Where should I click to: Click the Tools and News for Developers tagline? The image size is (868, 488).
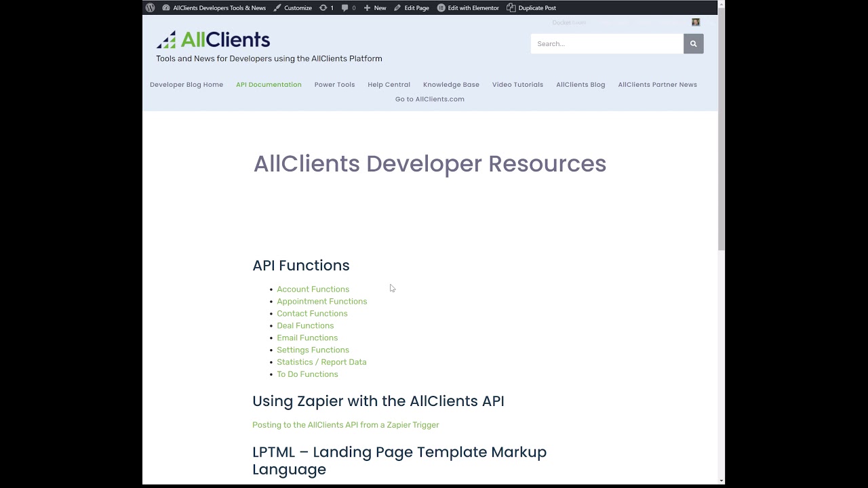[x=269, y=59]
